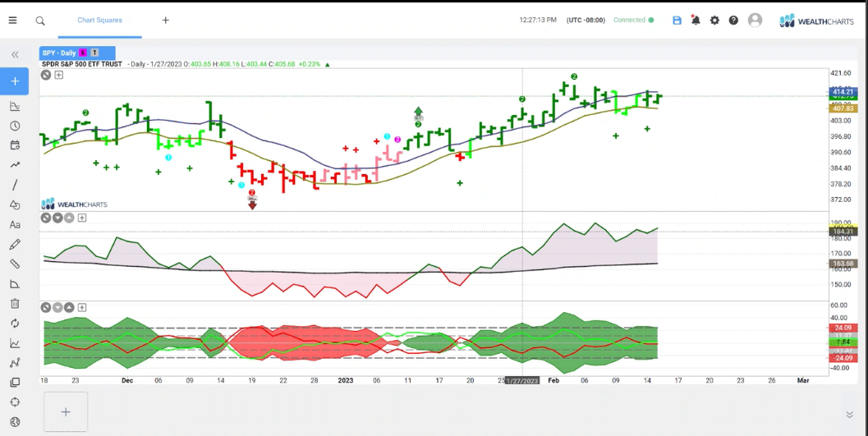
Task: Open the symbol search magnifier
Action: coord(40,21)
